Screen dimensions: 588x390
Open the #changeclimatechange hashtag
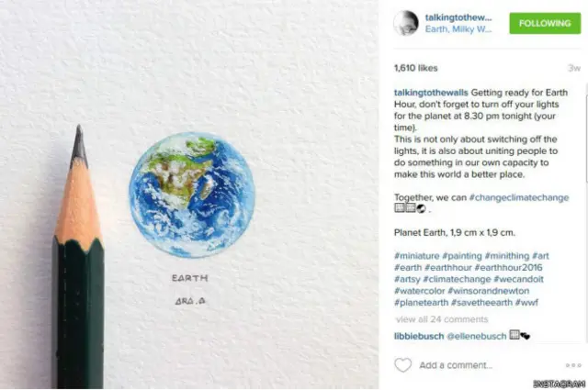[x=519, y=197]
